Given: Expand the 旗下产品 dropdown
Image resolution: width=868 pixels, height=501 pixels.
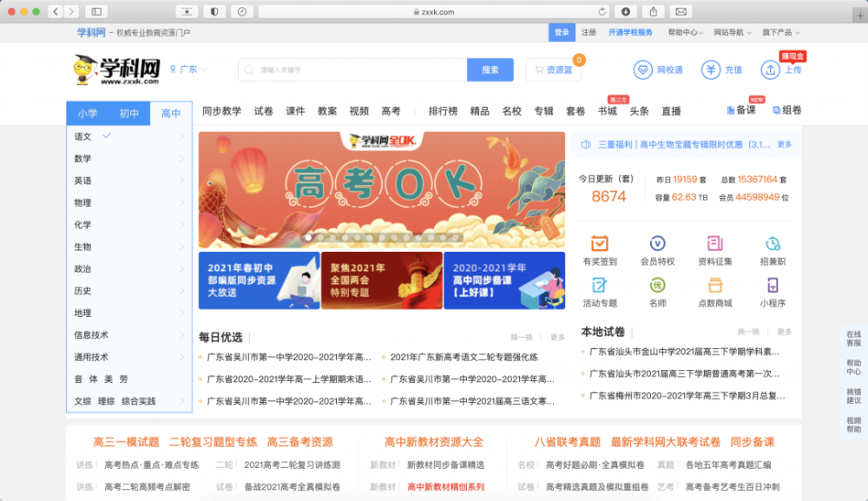Looking at the screenshot, I should click(x=781, y=33).
